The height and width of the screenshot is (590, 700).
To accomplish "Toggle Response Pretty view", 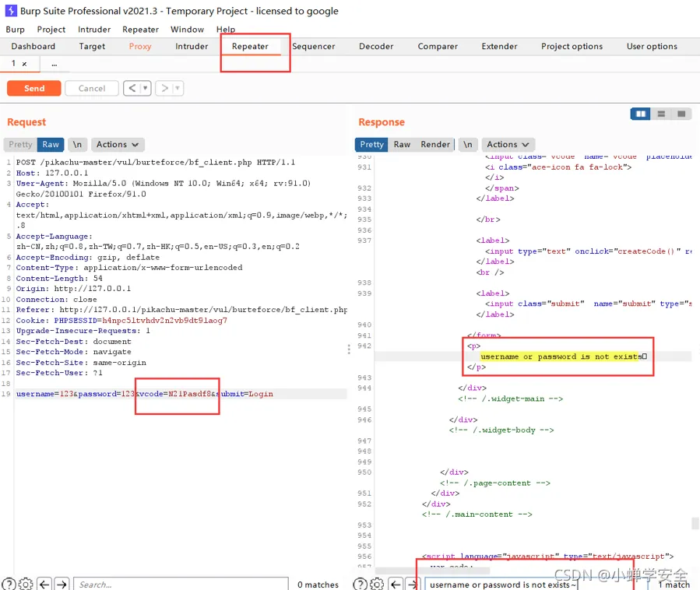I will [371, 144].
